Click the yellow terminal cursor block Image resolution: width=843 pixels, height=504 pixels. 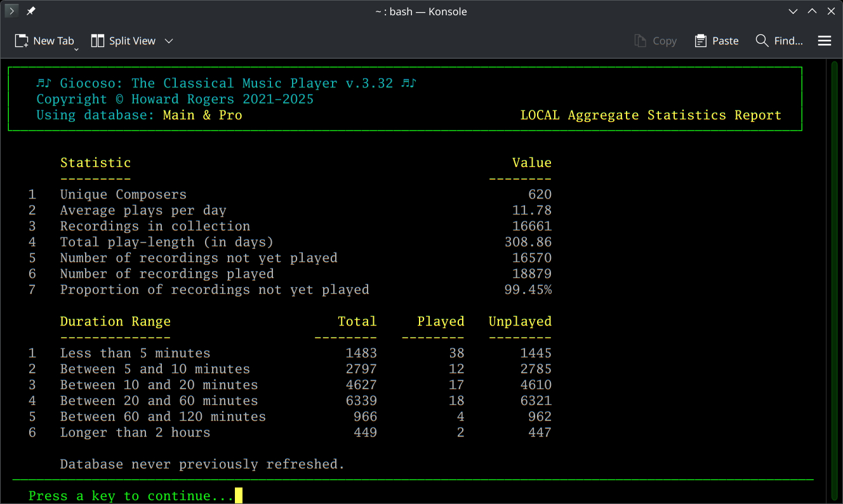(x=239, y=495)
